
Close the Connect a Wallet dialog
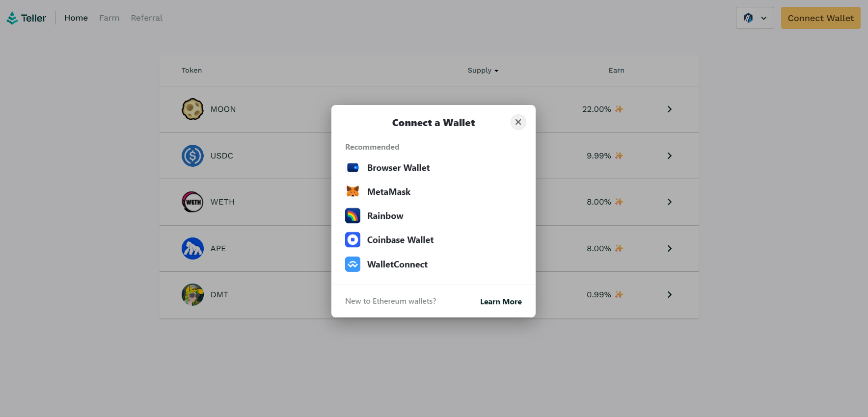[x=518, y=122]
